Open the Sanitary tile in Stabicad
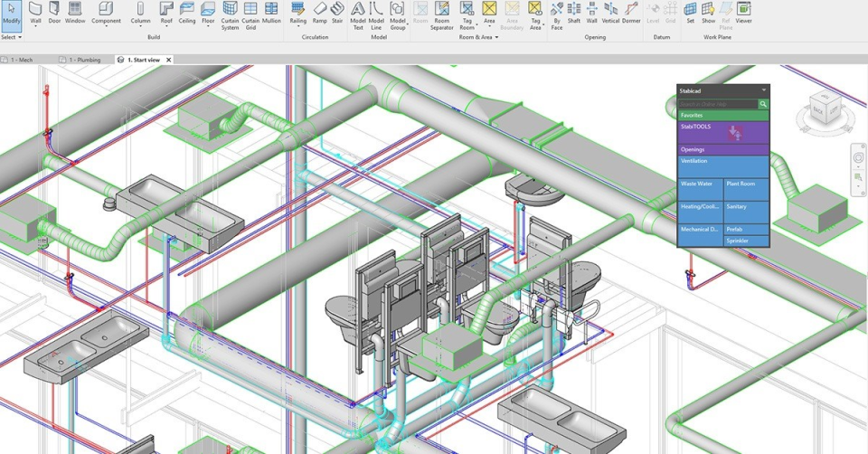868x454 pixels. pos(747,212)
